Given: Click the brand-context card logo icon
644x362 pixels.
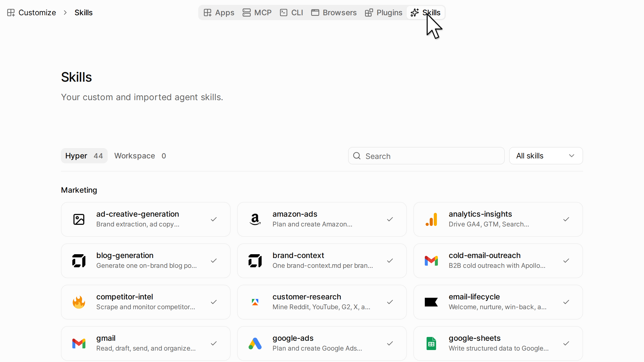Looking at the screenshot, I should (x=255, y=261).
